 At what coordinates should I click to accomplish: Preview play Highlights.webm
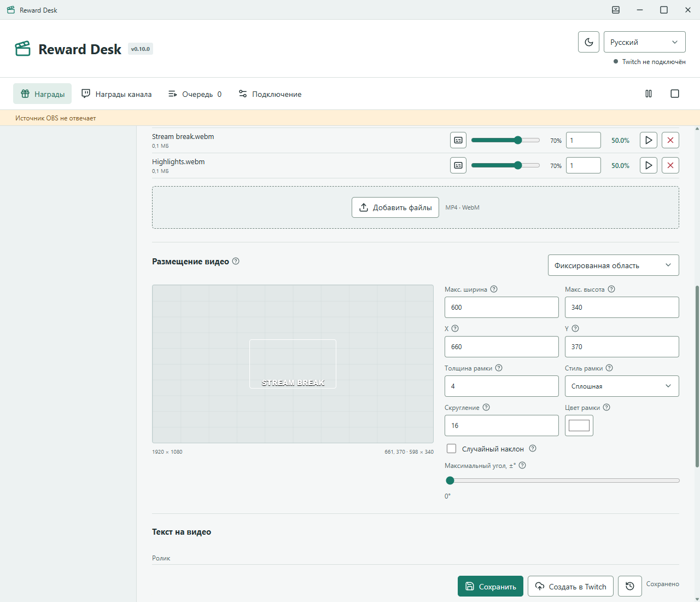pyautogui.click(x=649, y=165)
